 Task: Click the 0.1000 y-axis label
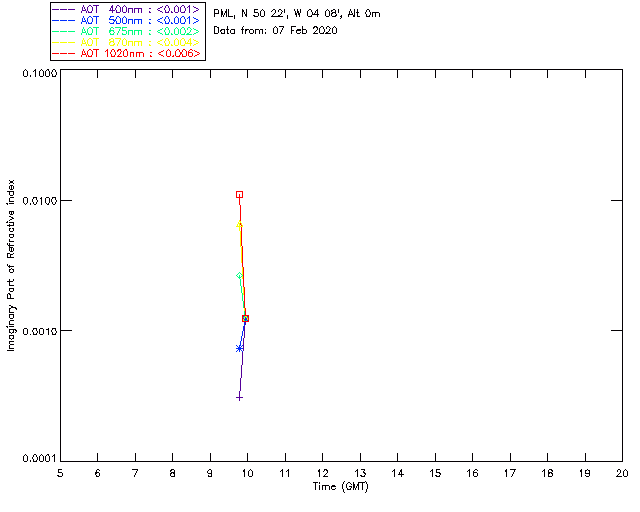coord(40,73)
